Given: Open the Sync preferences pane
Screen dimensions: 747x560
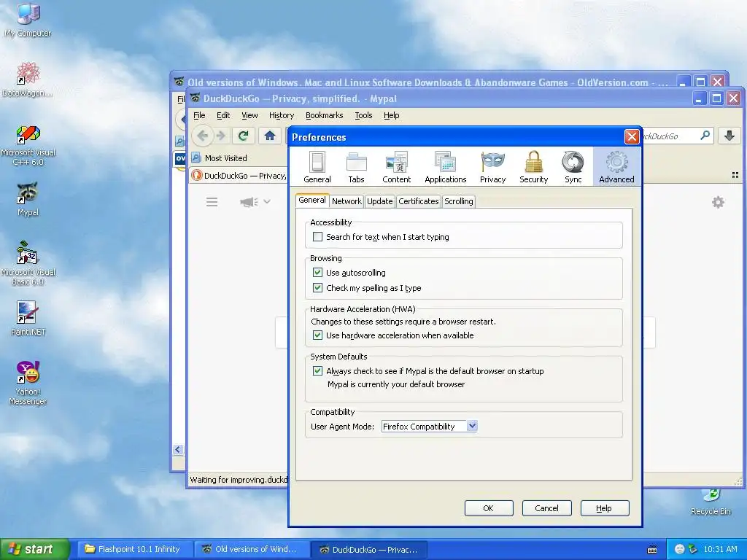Looking at the screenshot, I should coord(573,167).
